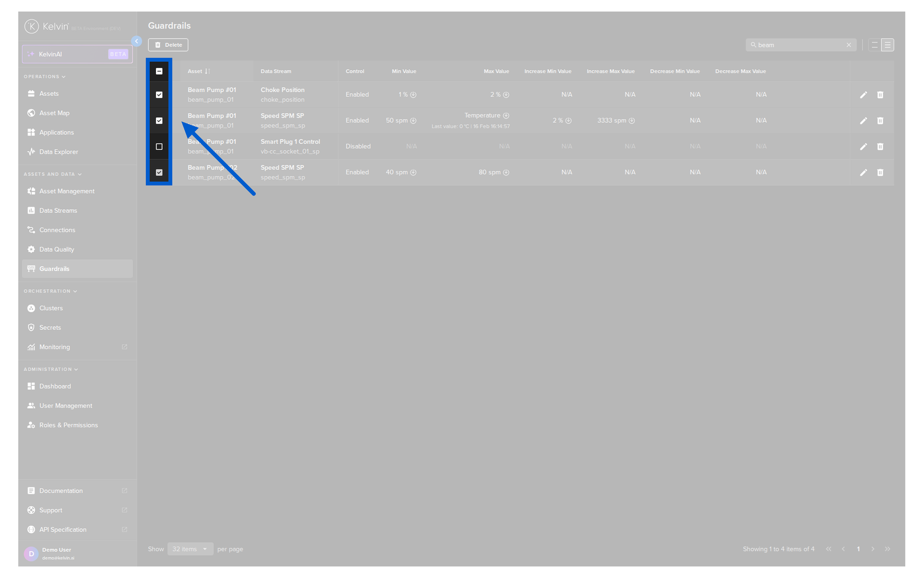Uncheck the Choke Position row checkbox
924x578 pixels.
click(159, 94)
